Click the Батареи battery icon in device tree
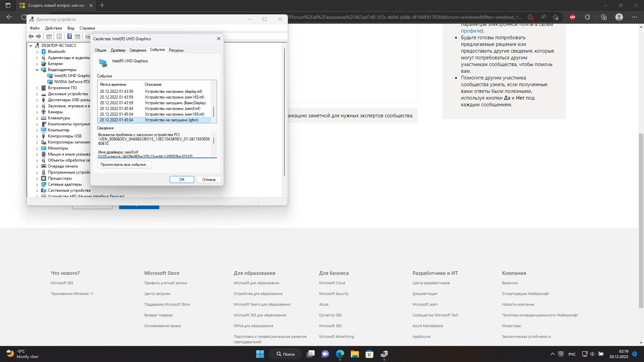Viewport: 644px width, 362px height. click(x=43, y=64)
